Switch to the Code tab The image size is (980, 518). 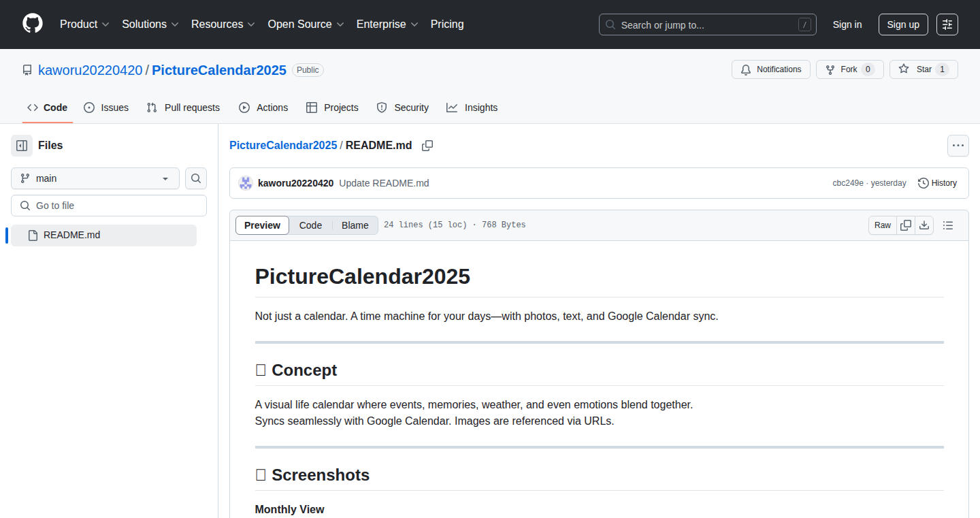pos(48,108)
